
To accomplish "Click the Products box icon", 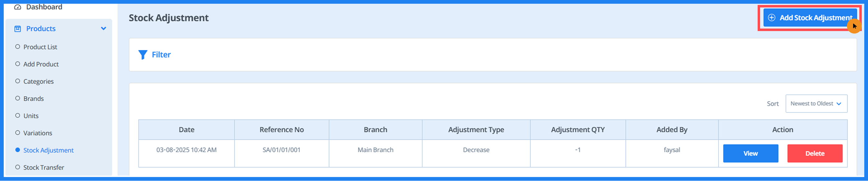I will tap(18, 29).
